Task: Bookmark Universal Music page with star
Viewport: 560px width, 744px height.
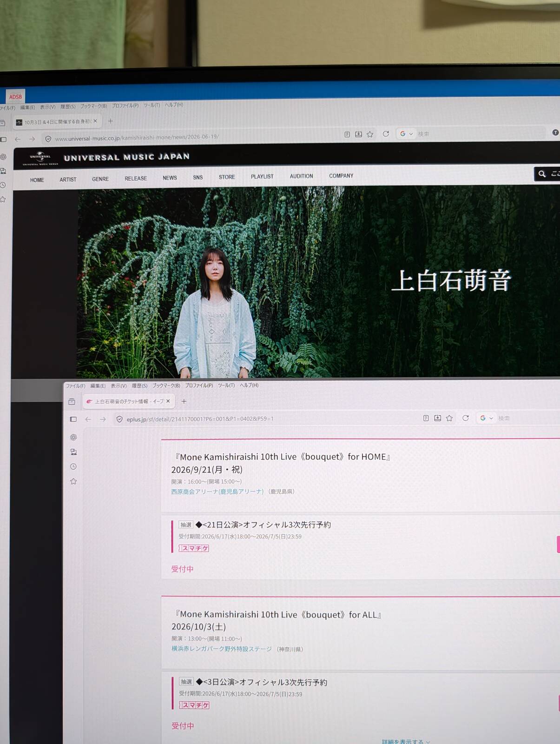Action: point(370,134)
